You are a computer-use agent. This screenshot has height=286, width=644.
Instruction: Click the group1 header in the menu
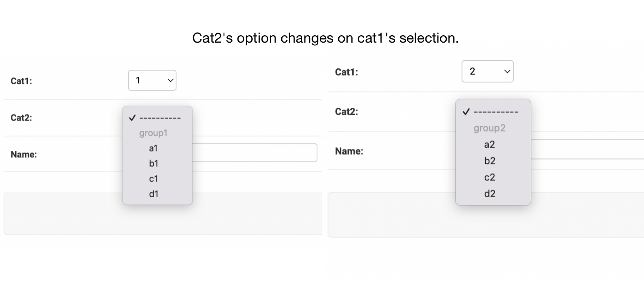[x=153, y=133]
